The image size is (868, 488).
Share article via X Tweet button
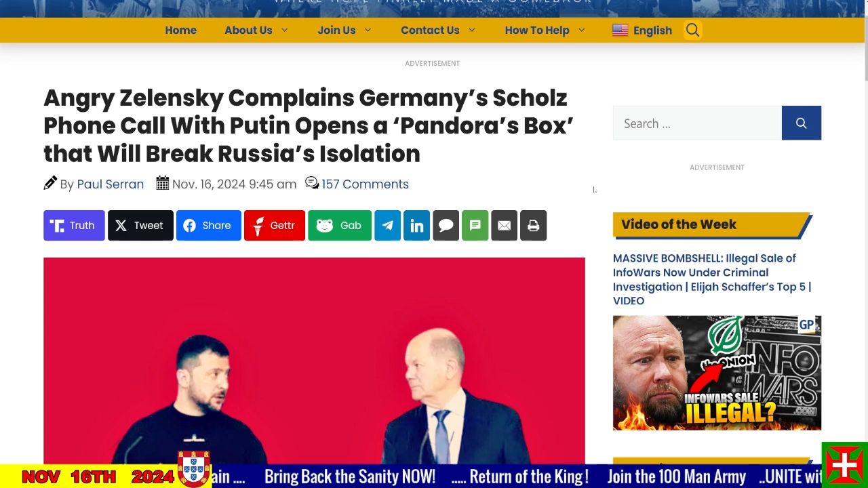140,226
